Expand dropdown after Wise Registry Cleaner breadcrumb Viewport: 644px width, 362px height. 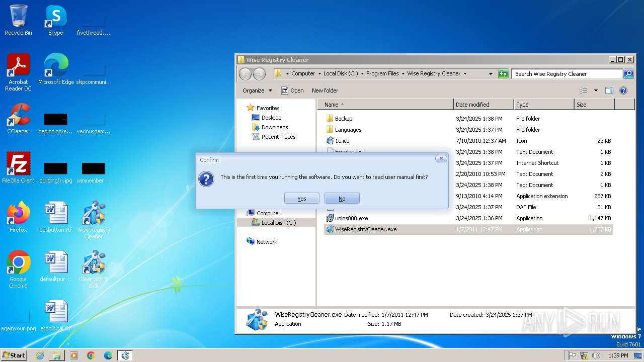point(465,73)
